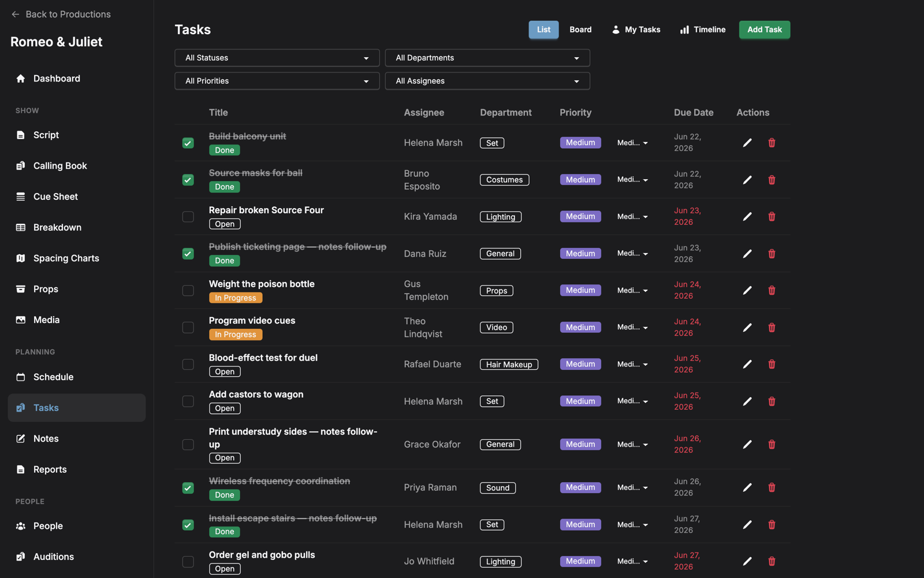Click the Dashboard home icon
The image size is (924, 578).
click(21, 79)
